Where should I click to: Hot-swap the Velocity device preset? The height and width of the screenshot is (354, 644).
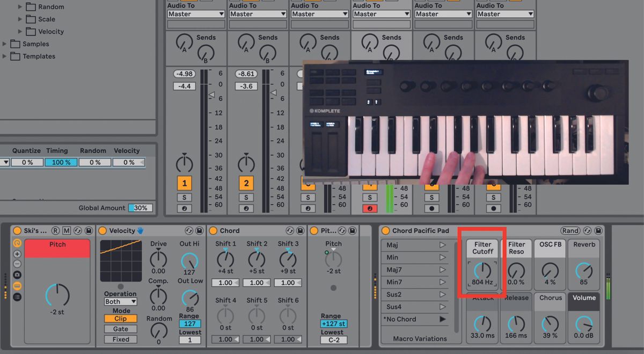pyautogui.click(x=189, y=231)
